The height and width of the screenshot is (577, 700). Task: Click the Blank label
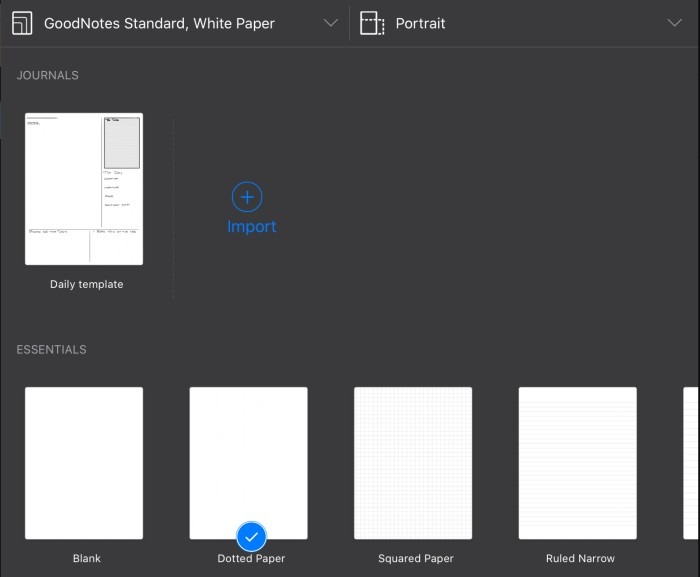click(87, 558)
